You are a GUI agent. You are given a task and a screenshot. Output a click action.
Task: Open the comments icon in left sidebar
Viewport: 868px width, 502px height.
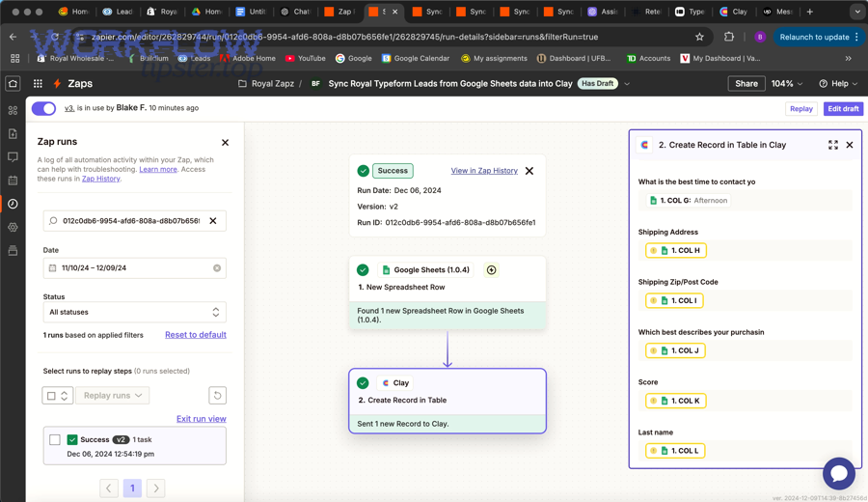[x=13, y=157]
